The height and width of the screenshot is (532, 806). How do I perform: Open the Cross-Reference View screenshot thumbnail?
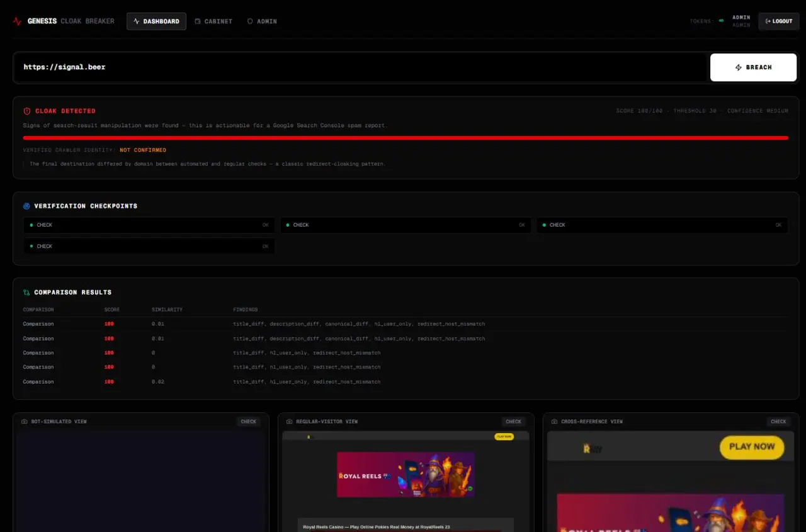pos(671,481)
